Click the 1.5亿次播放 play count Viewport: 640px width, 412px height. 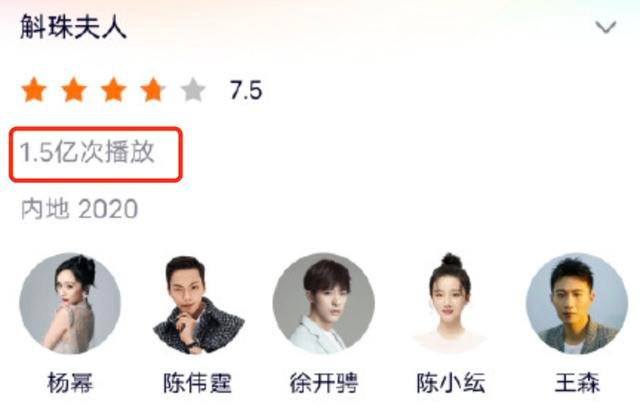[x=87, y=152]
